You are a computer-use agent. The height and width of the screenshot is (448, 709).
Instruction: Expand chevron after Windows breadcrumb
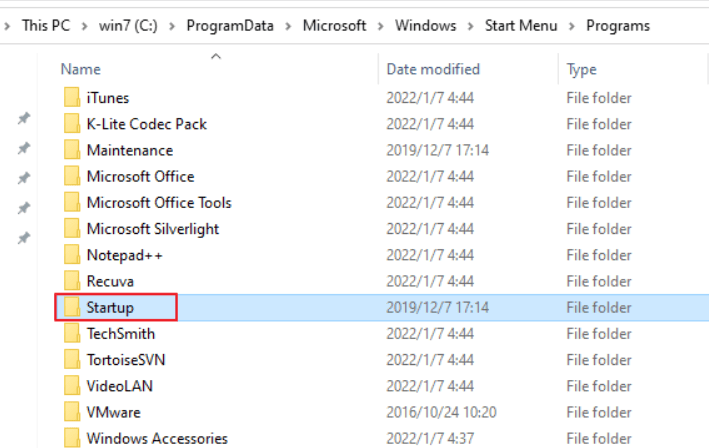tap(471, 26)
